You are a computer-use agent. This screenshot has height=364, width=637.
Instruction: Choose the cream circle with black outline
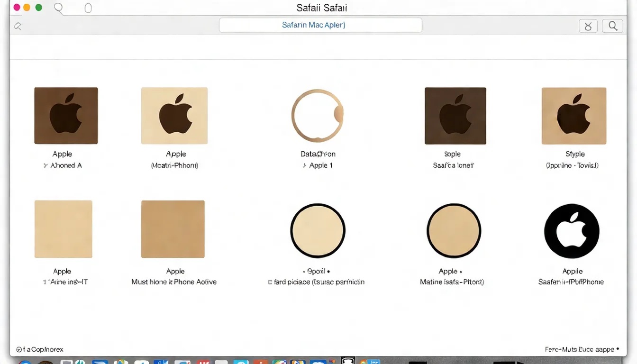pos(317,231)
